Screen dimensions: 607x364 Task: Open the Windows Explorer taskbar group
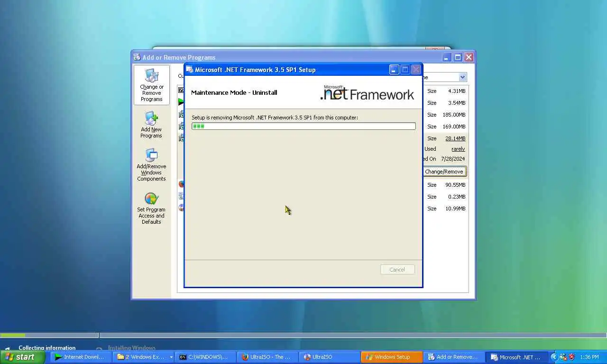click(143, 357)
